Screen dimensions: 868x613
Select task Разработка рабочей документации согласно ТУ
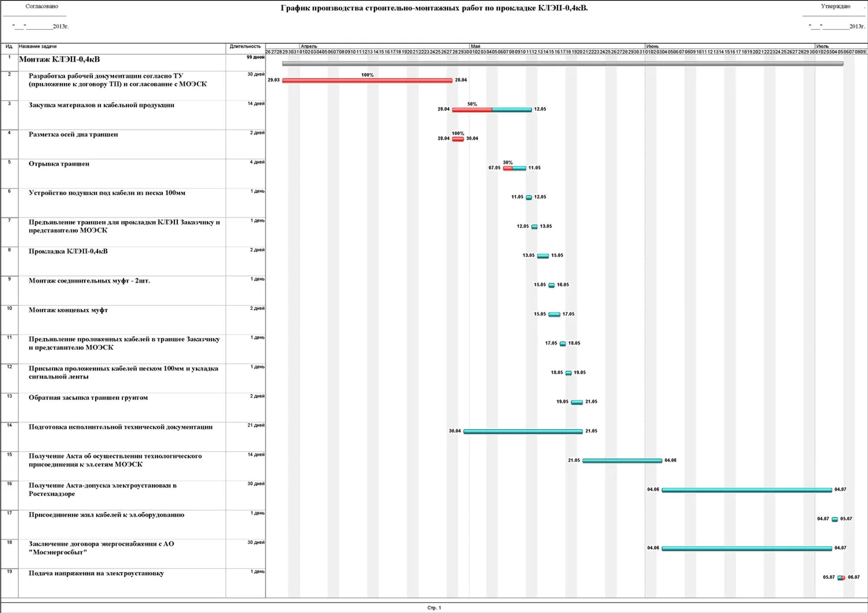[x=118, y=80]
